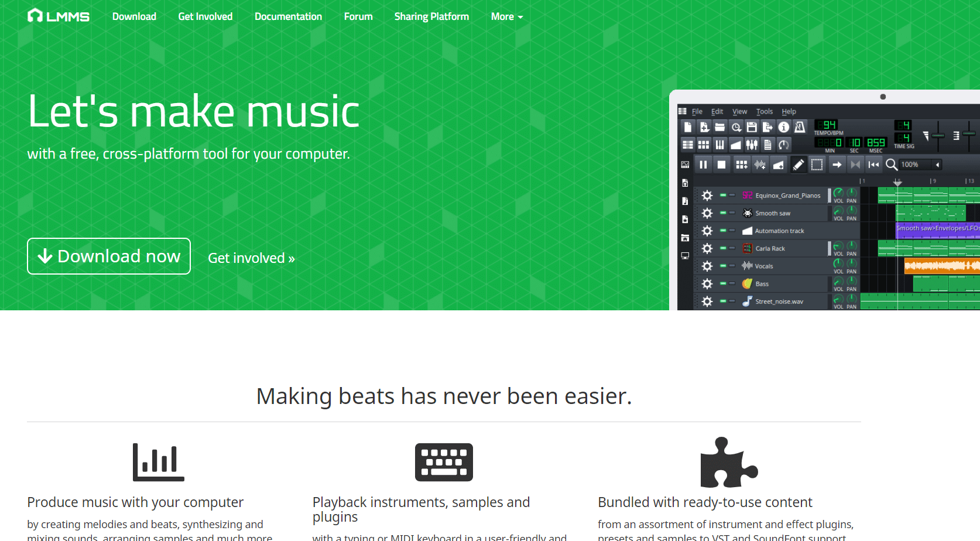This screenshot has height=541, width=980.
Task: Select the Draw mode pencil tool
Action: (x=799, y=165)
